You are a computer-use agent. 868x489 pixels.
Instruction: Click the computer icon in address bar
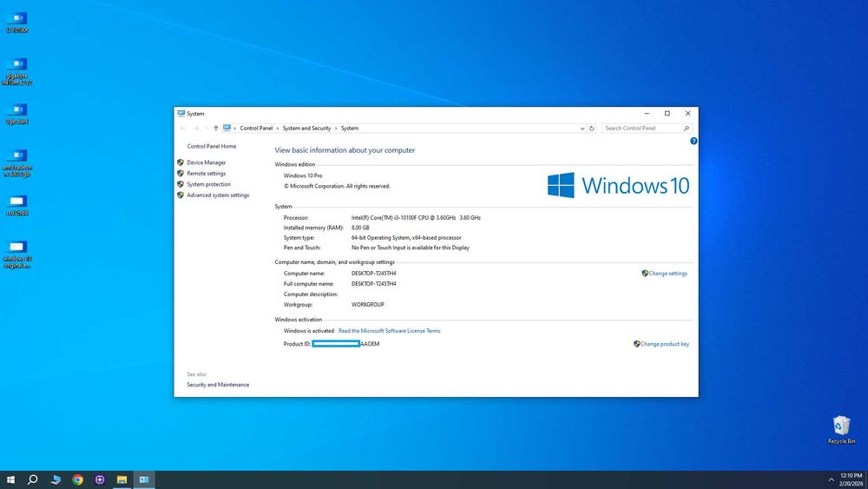[227, 128]
